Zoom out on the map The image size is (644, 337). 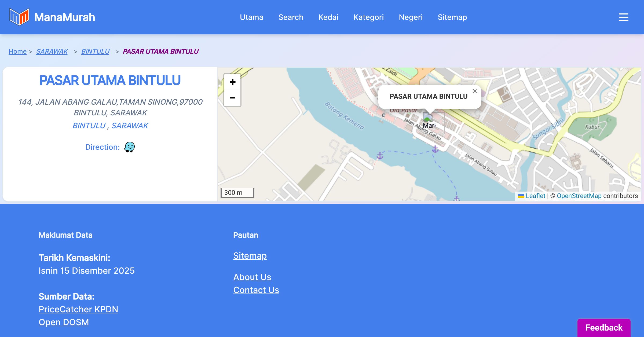pos(232,98)
